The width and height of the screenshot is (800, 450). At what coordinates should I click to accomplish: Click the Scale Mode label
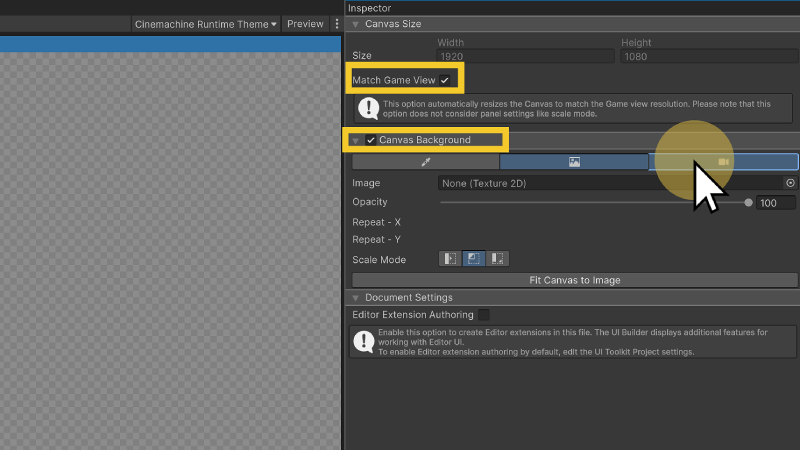(x=379, y=260)
